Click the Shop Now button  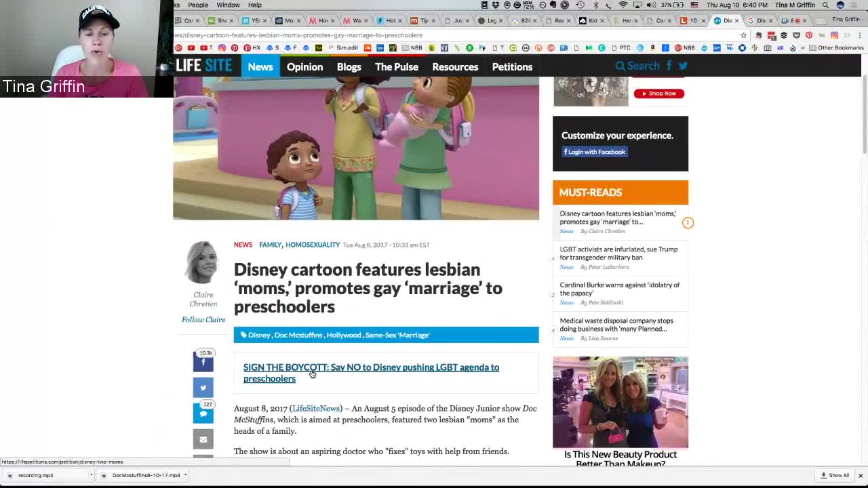coord(658,94)
